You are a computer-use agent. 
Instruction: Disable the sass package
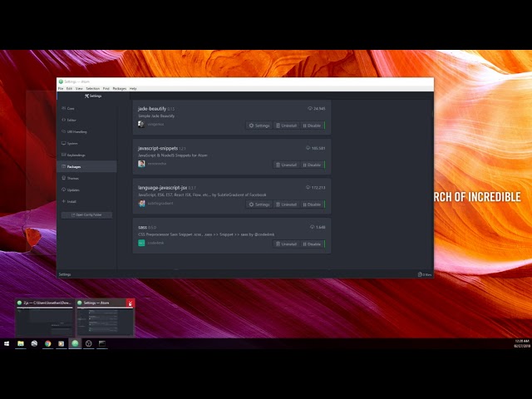pyautogui.click(x=313, y=244)
